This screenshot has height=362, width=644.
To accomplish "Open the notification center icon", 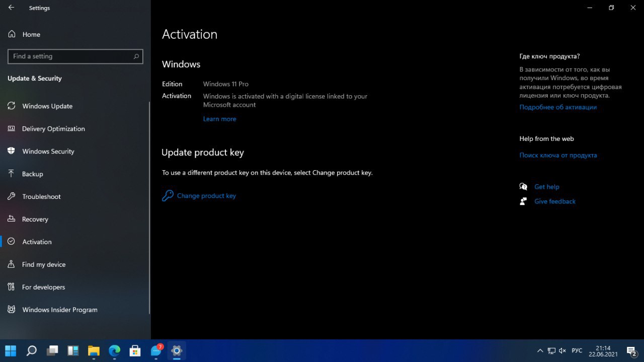I will pos(631,350).
